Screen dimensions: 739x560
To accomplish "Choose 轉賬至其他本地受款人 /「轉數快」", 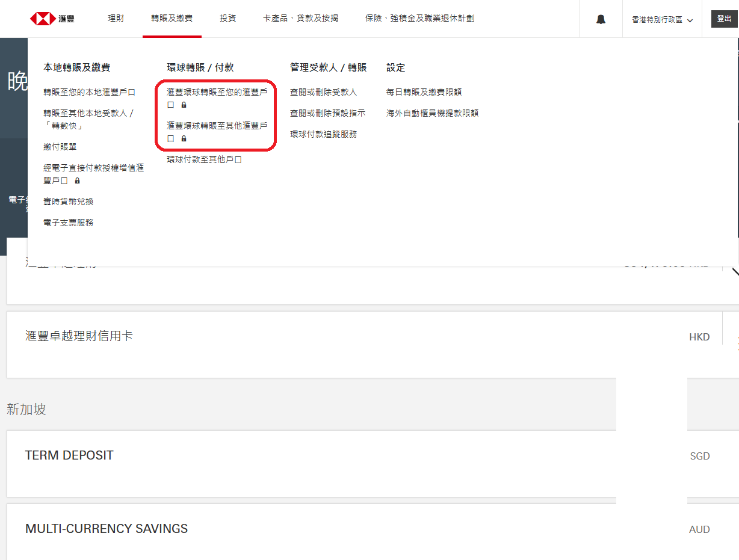I will pyautogui.click(x=89, y=119).
